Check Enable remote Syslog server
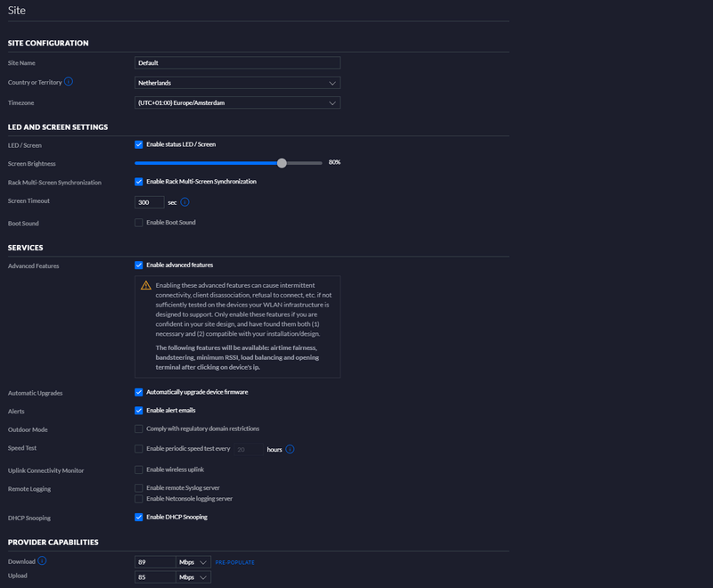 click(139, 488)
